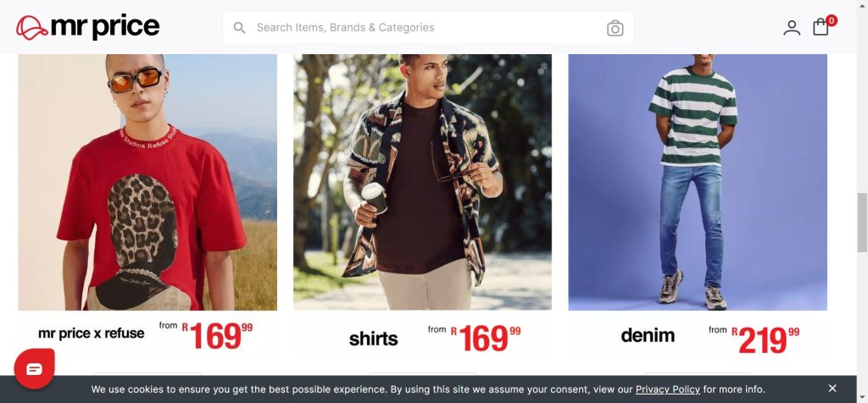This screenshot has width=868, height=403.
Task: Click the red cart count badge
Action: coord(831,20)
